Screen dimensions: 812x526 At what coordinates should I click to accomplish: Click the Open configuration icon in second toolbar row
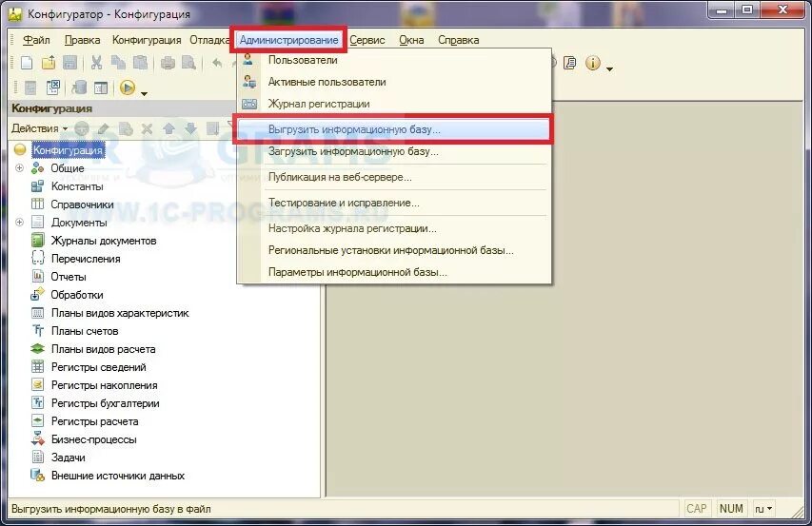(30, 88)
